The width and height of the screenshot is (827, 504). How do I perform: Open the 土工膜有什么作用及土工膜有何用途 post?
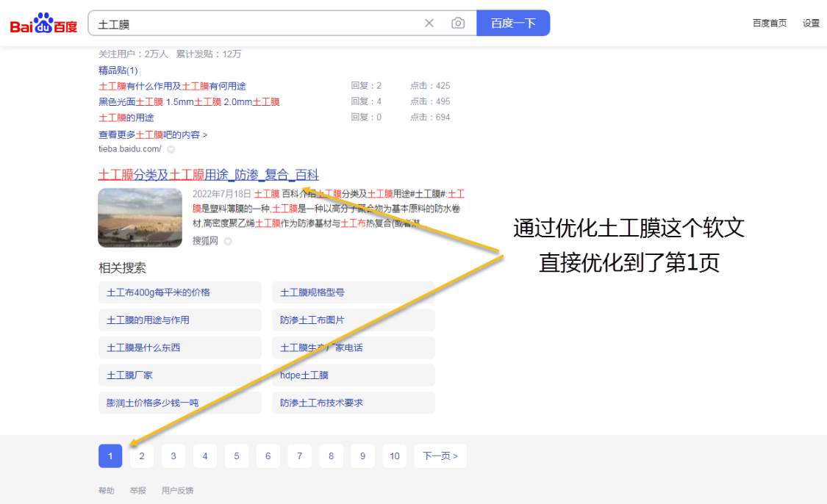click(x=172, y=86)
